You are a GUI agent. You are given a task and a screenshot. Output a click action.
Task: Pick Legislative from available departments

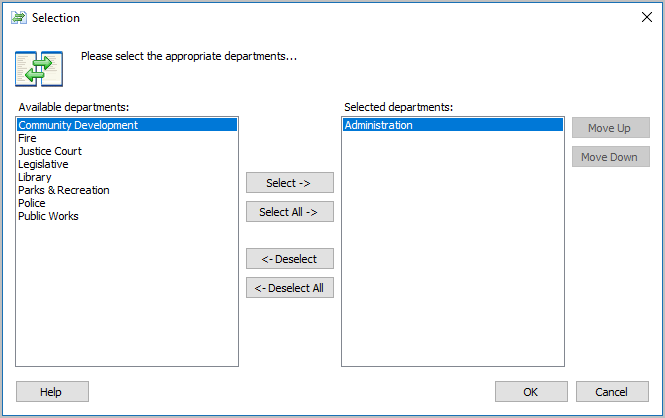[x=43, y=164]
